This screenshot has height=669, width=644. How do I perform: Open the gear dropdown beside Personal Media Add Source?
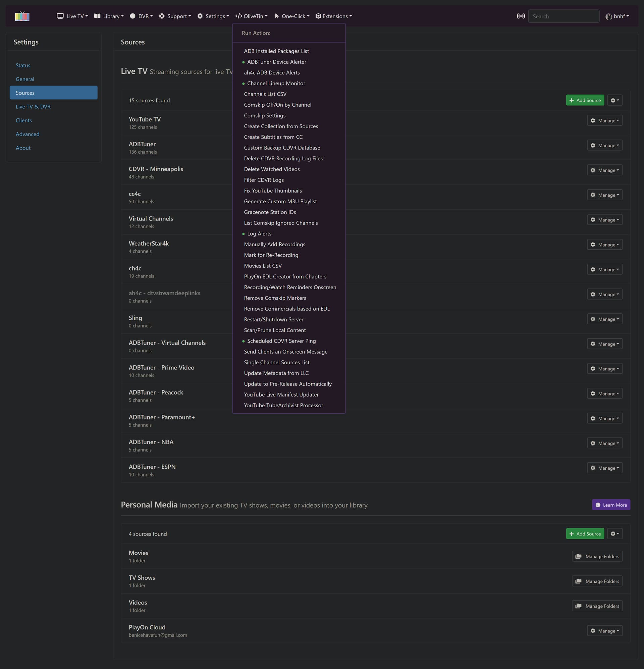614,534
